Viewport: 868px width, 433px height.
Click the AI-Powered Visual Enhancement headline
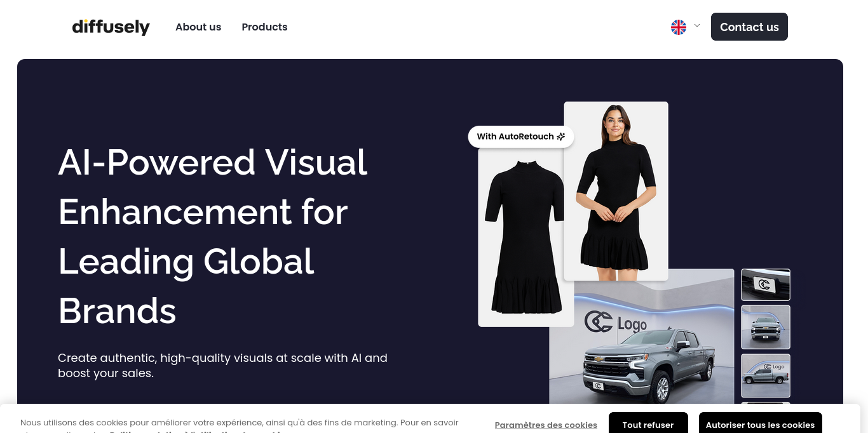click(x=213, y=236)
